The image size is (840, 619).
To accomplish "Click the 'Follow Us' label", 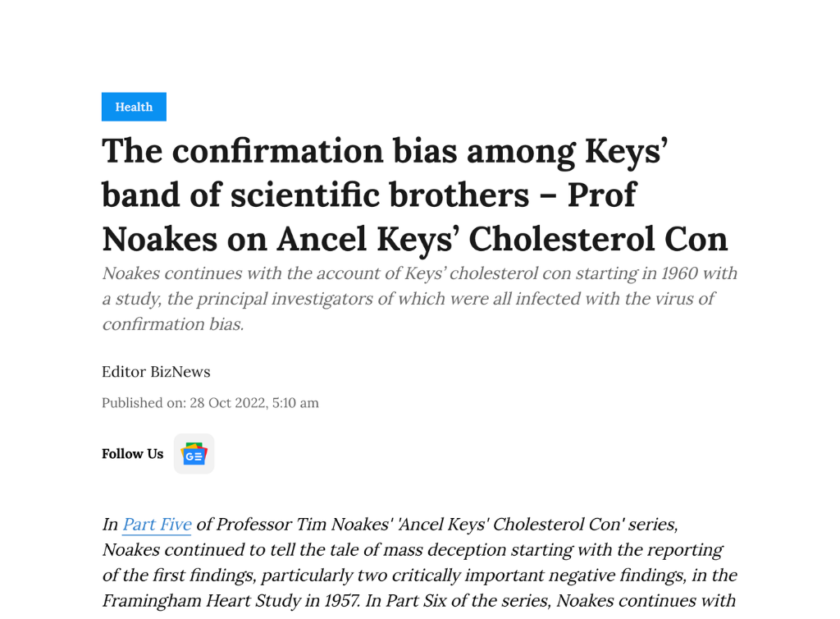I will (132, 454).
